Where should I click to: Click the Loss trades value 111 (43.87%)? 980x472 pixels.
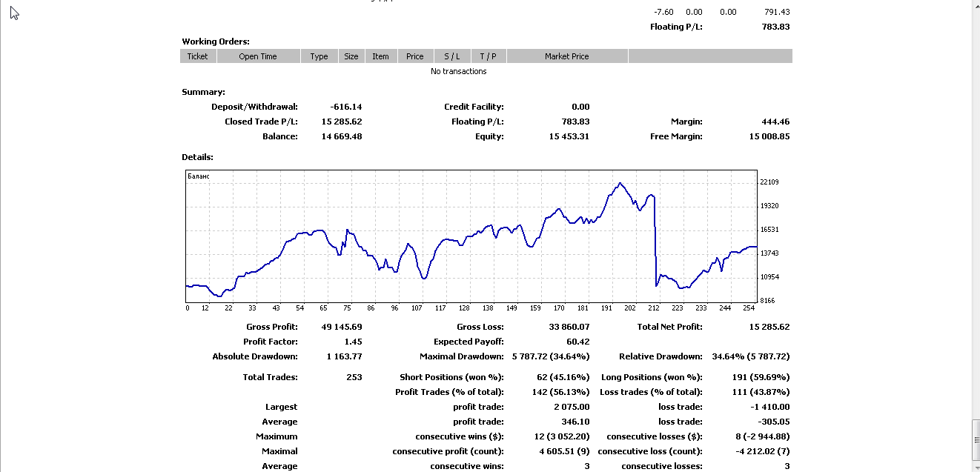tap(762, 392)
